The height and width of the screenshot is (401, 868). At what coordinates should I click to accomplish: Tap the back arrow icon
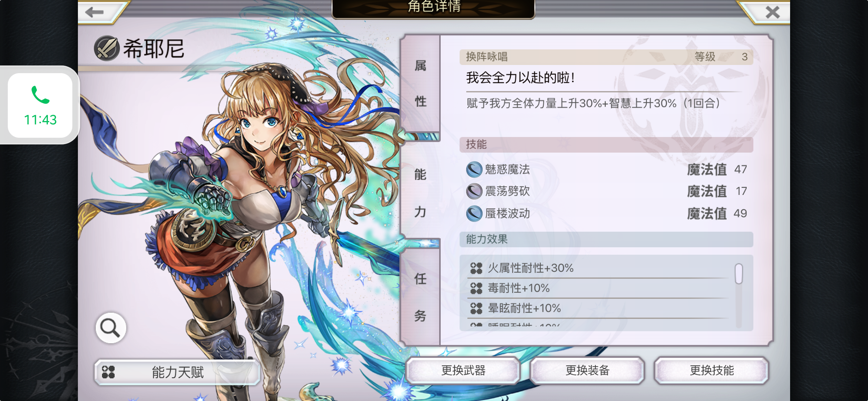94,12
